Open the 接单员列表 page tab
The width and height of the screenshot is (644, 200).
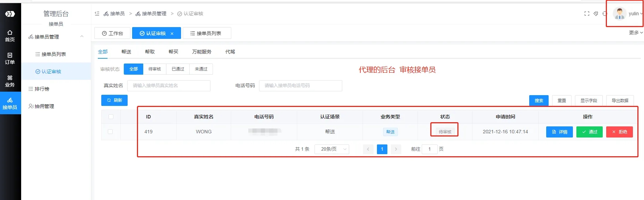[x=206, y=33]
